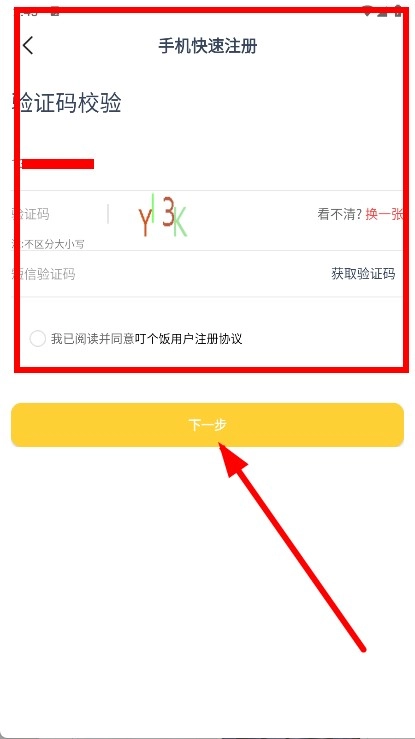Tap the notification icon beside clock
The width and height of the screenshot is (415, 739).
(55, 12)
